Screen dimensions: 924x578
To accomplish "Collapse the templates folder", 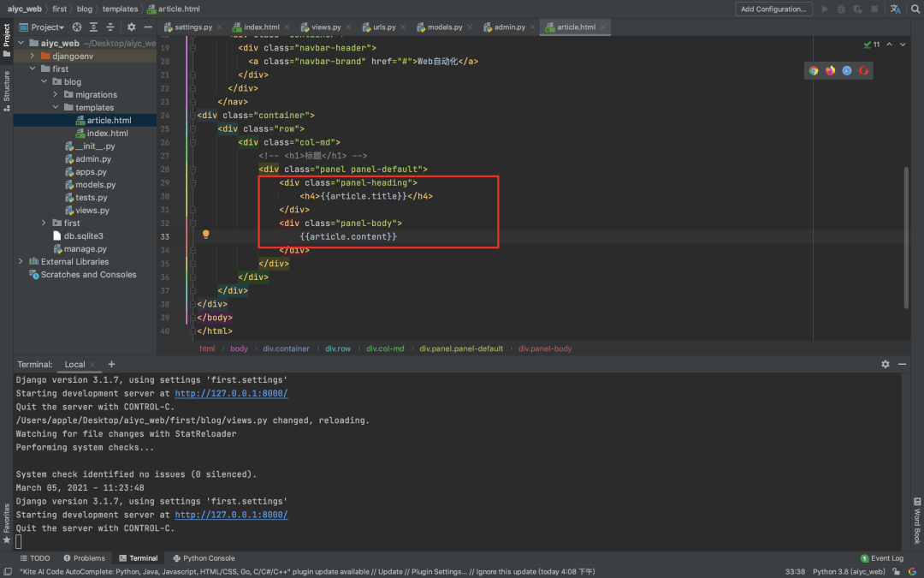I will point(56,108).
